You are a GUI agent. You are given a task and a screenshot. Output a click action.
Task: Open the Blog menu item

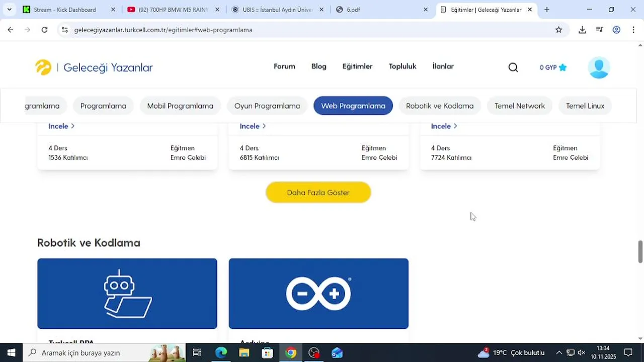click(x=319, y=66)
